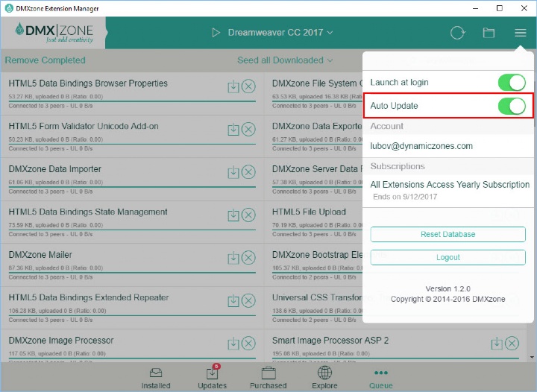Select DMXzone File System queue entry
Viewport: 537px width, 392px height.
click(313, 93)
